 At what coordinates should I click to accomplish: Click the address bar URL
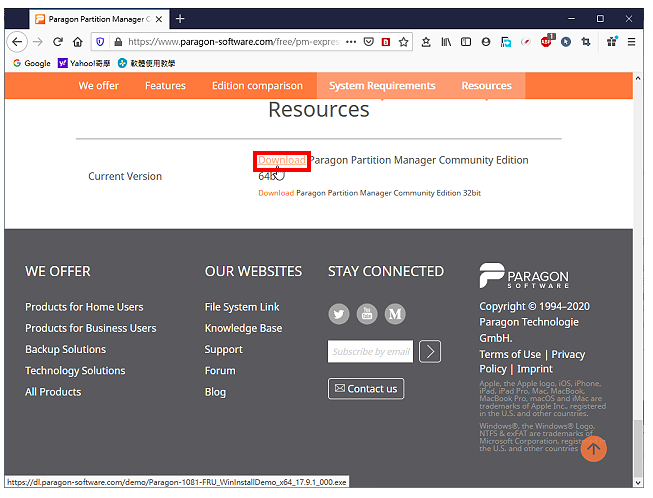[233, 42]
